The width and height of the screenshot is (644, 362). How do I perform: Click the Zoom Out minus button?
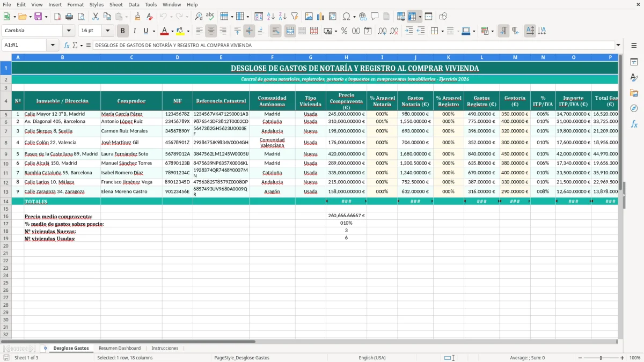point(580,358)
